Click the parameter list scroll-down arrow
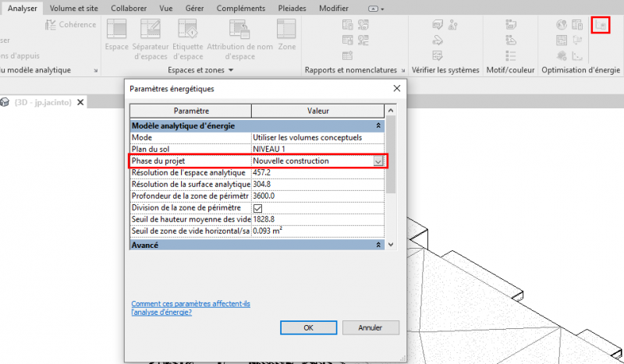The image size is (624, 364). (x=391, y=245)
